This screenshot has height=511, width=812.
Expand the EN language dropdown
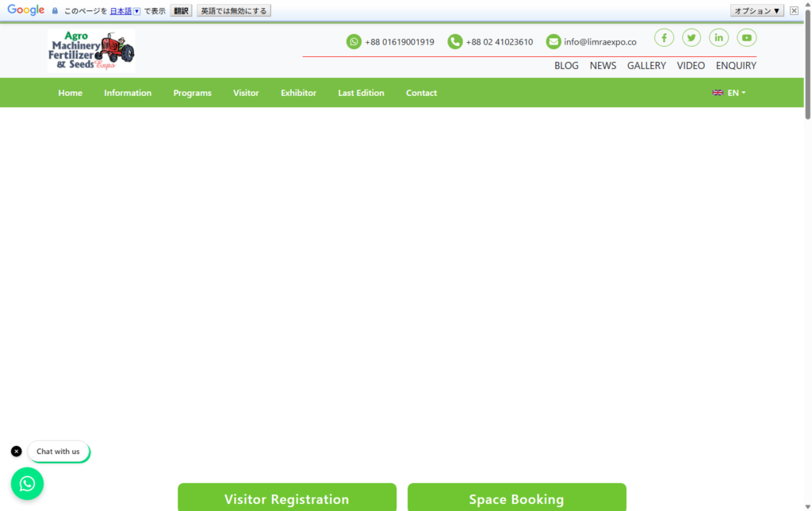click(729, 93)
